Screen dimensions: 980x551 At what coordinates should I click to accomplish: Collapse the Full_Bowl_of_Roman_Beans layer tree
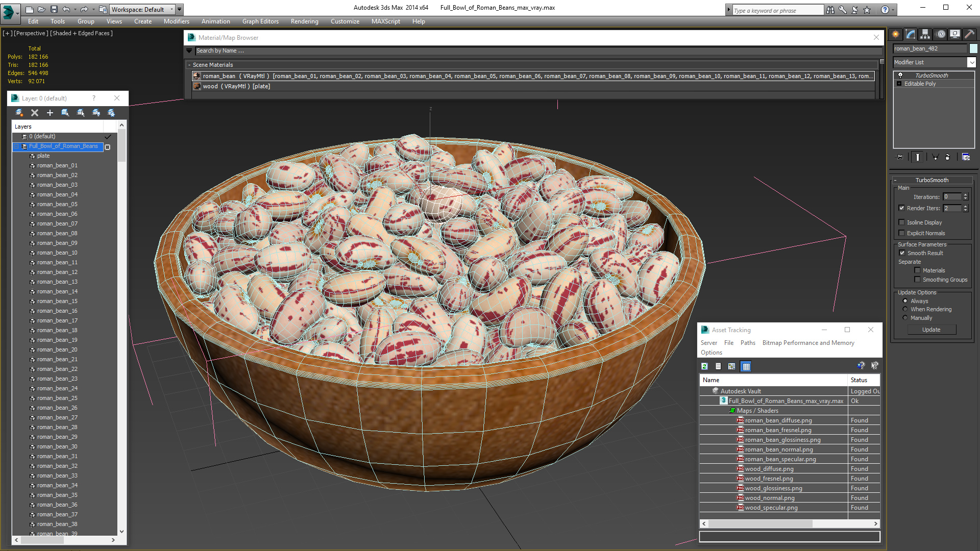pyautogui.click(x=16, y=146)
